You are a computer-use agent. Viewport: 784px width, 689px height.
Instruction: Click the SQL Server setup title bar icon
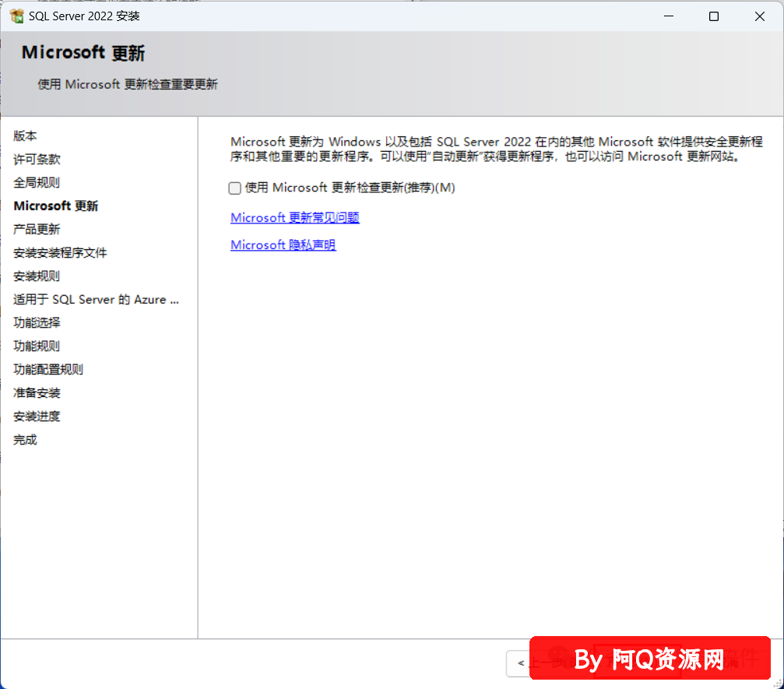pyautogui.click(x=16, y=16)
